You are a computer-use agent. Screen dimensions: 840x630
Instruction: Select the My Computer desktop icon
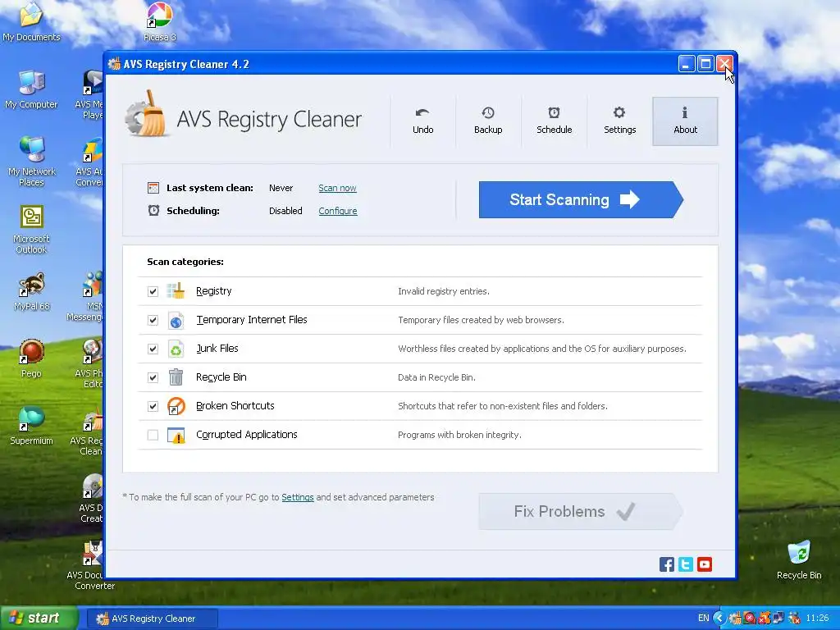pyautogui.click(x=31, y=89)
